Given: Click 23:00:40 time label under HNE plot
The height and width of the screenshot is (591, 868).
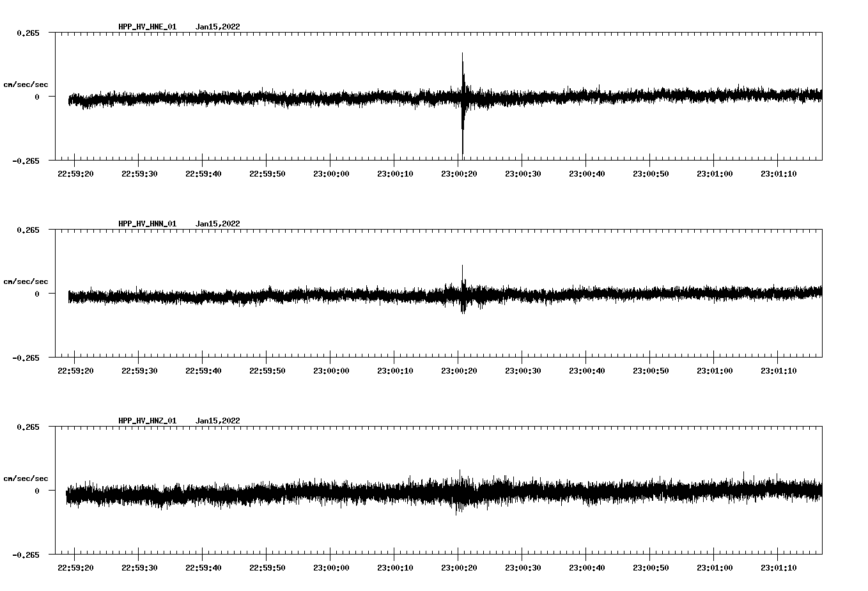Looking at the screenshot, I should (587, 174).
